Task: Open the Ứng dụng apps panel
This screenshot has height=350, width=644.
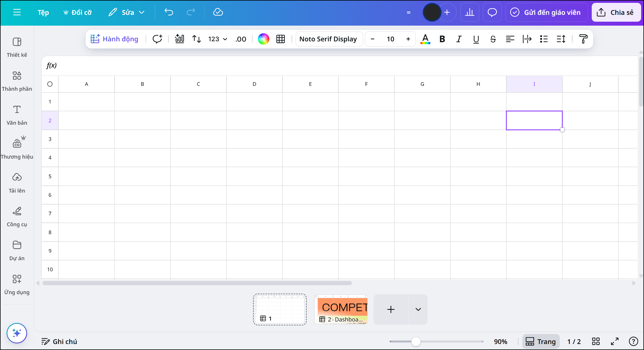Action: pos(17,285)
